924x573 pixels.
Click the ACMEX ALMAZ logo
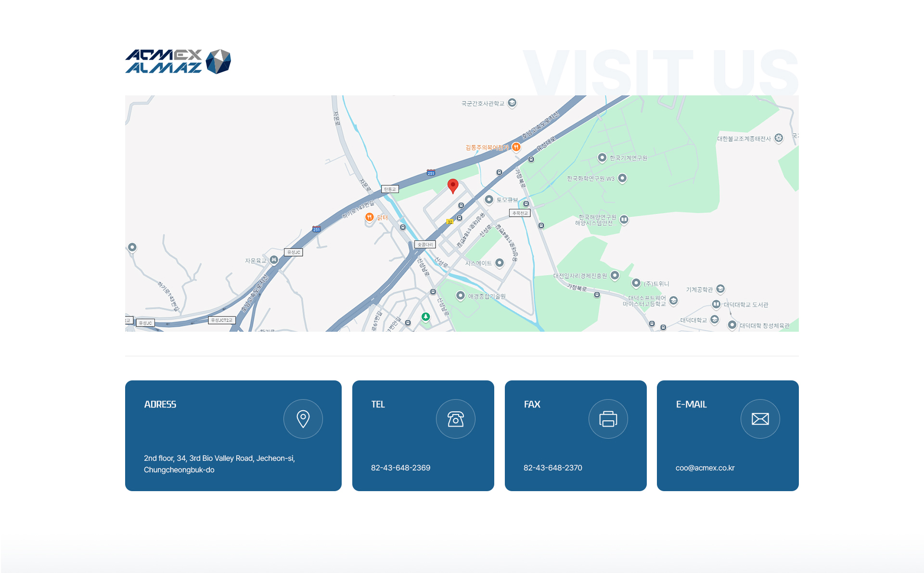pyautogui.click(x=178, y=62)
